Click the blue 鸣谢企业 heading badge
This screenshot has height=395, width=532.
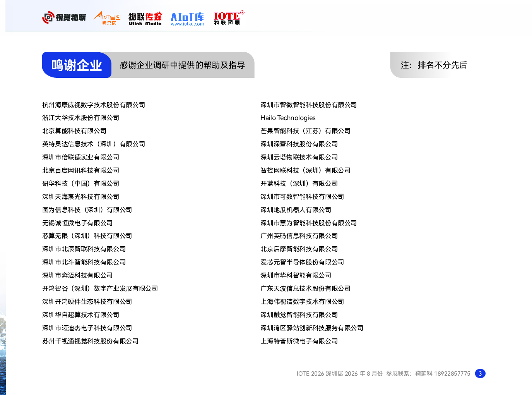pos(77,65)
